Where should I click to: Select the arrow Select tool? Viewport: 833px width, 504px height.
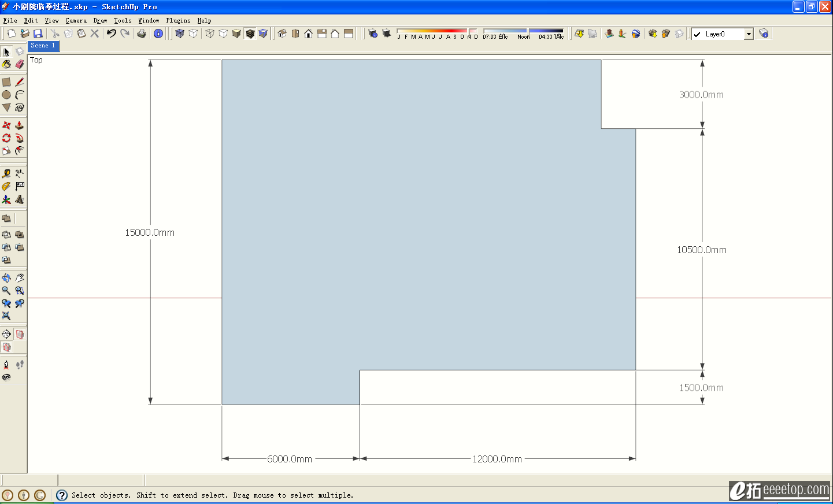[6, 52]
